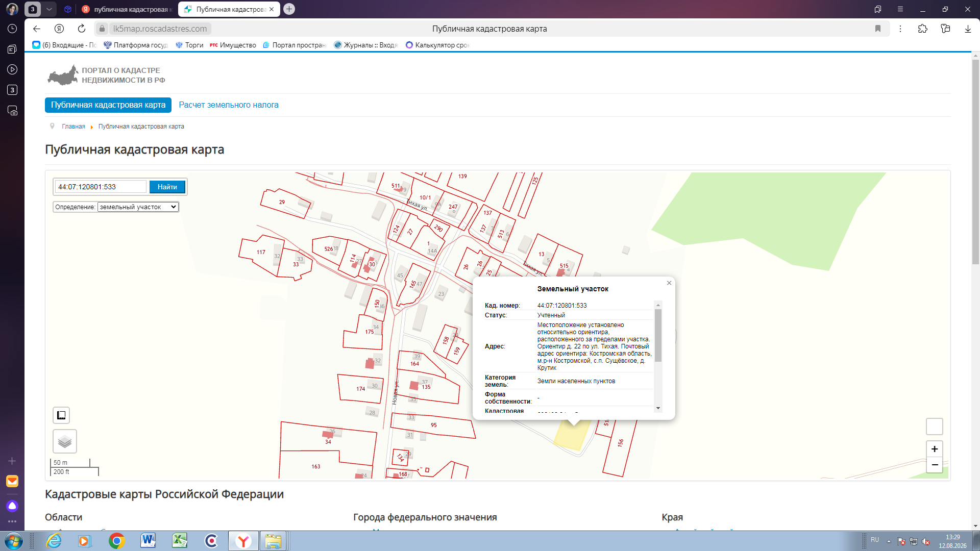Image resolution: width=980 pixels, height=551 pixels.
Task: Focus the cadastral number search field
Action: [101, 187]
